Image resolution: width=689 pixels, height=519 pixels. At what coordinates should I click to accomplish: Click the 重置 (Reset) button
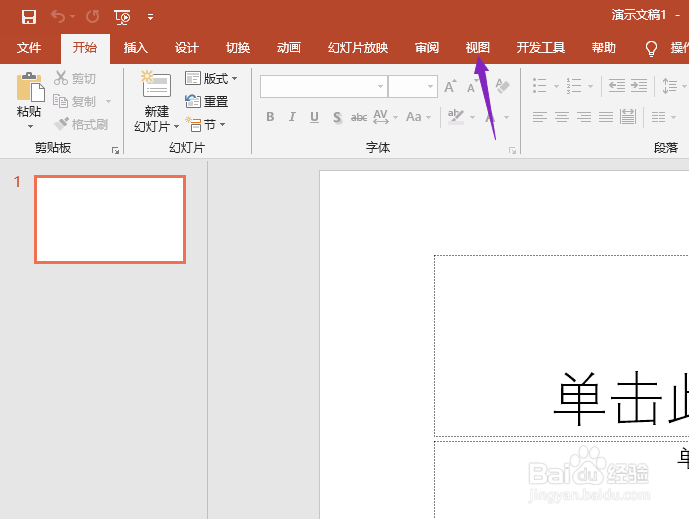point(207,102)
